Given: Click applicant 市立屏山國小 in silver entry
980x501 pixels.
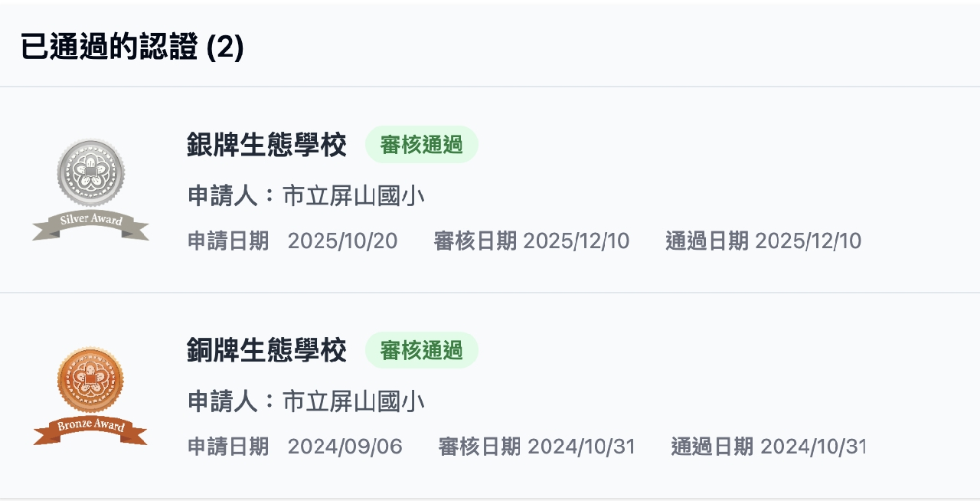Looking at the screenshot, I should (x=354, y=196).
